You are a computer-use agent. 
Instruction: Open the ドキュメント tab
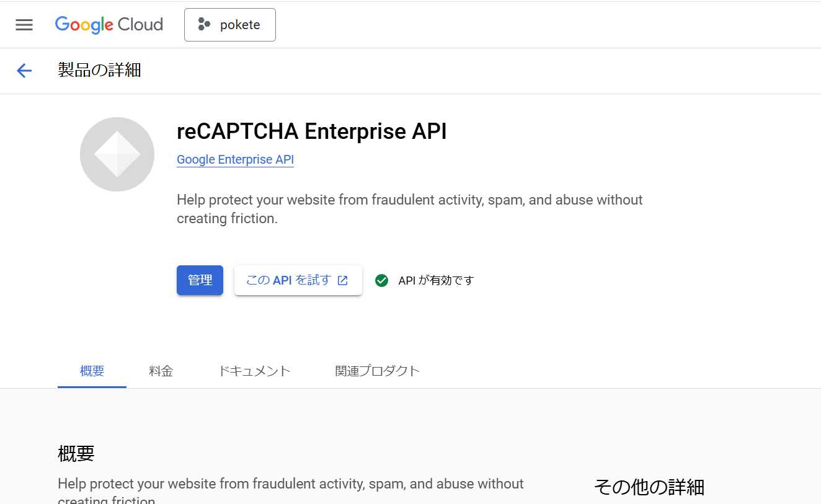pyautogui.click(x=254, y=371)
